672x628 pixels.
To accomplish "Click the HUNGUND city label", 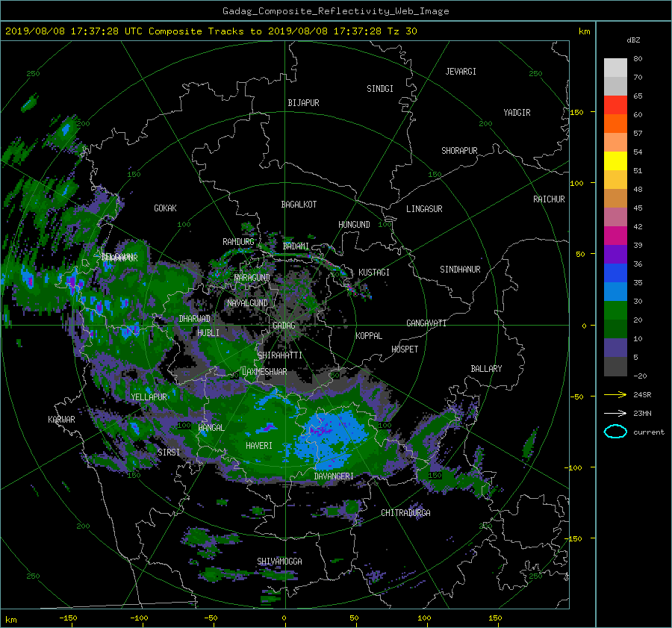I will [354, 224].
